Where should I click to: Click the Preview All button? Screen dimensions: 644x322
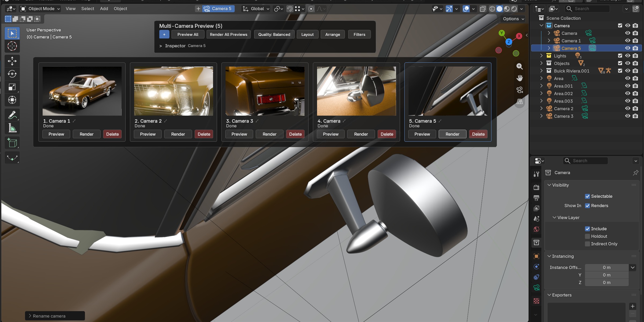188,34
